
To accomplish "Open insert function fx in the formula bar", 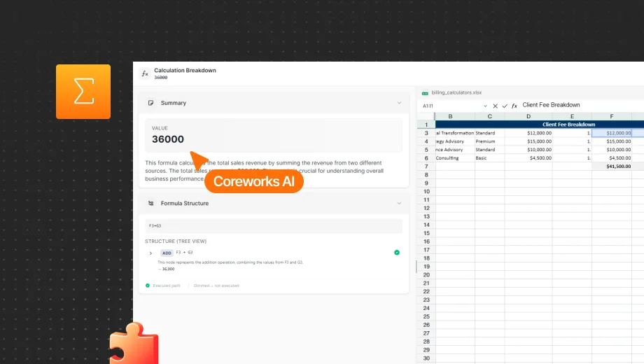I will click(514, 106).
